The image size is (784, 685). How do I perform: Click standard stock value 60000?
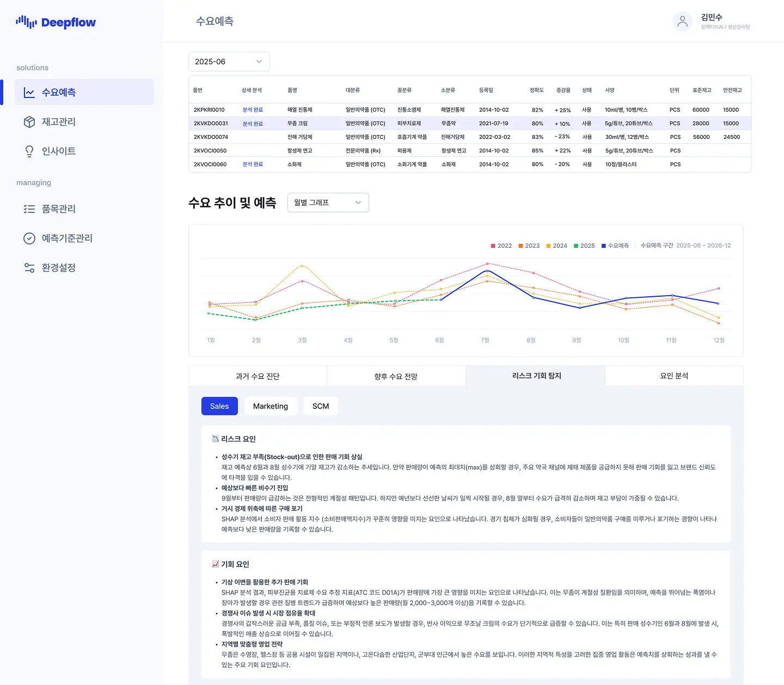(701, 110)
